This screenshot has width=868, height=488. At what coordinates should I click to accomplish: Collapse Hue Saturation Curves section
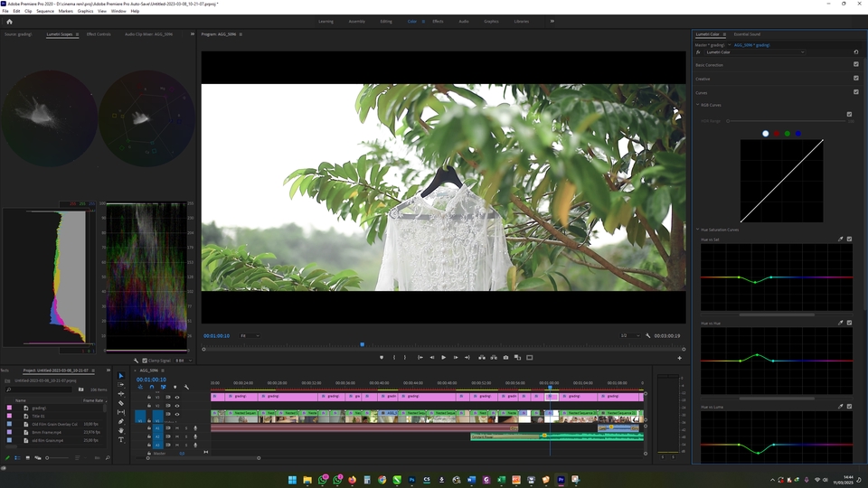click(x=697, y=229)
